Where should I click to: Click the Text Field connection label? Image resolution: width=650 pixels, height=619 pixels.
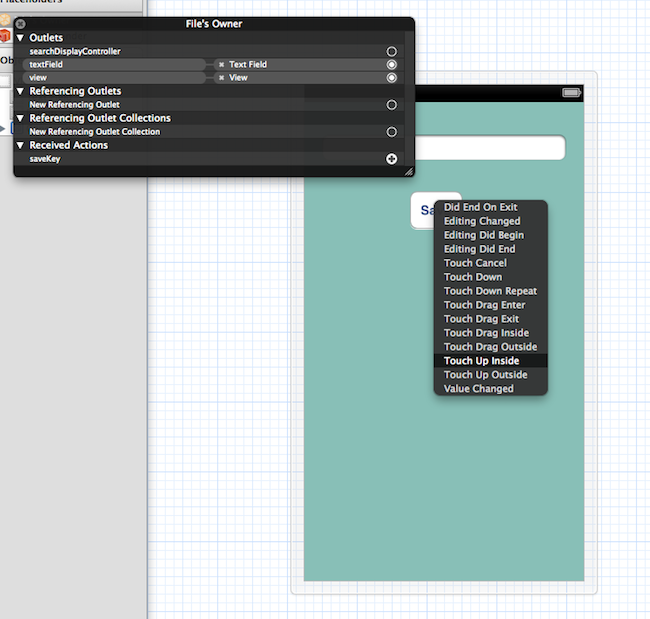click(248, 65)
